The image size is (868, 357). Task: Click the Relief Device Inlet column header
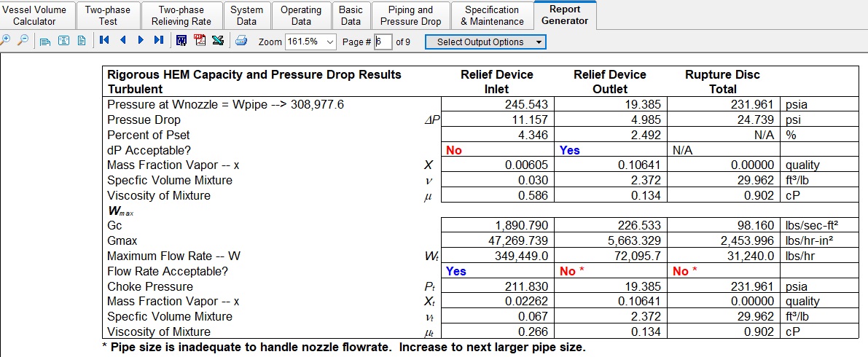pyautogui.click(x=496, y=82)
